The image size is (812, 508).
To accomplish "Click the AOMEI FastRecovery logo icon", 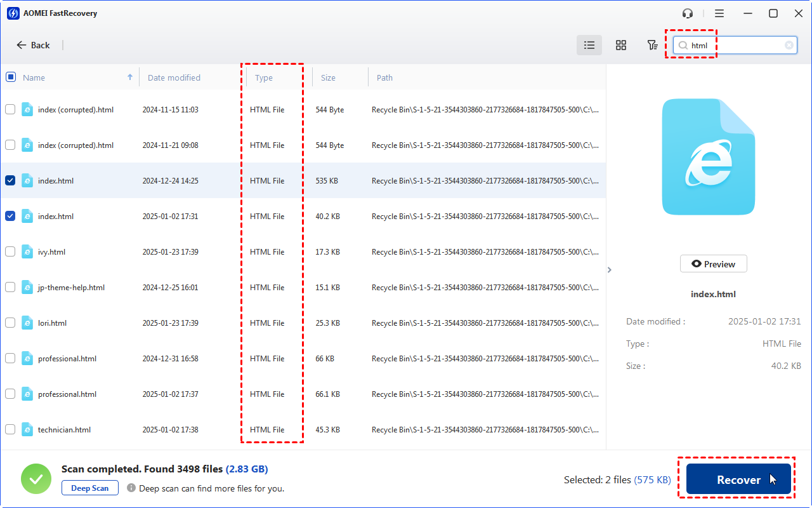I will [x=13, y=13].
